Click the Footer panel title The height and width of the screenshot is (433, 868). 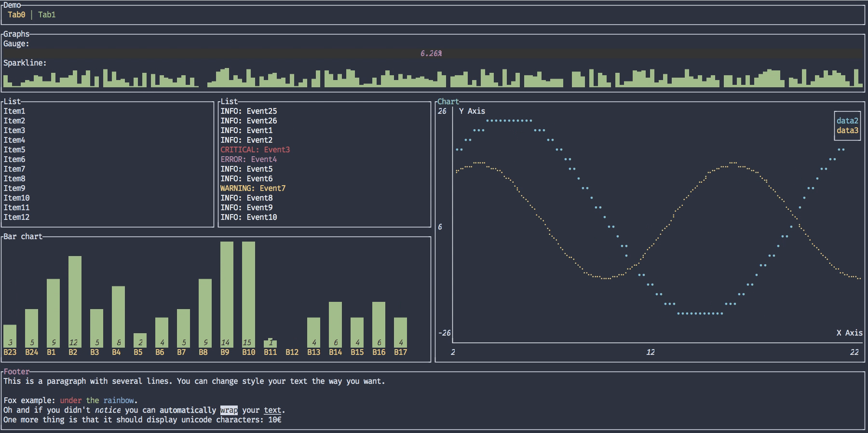point(16,372)
